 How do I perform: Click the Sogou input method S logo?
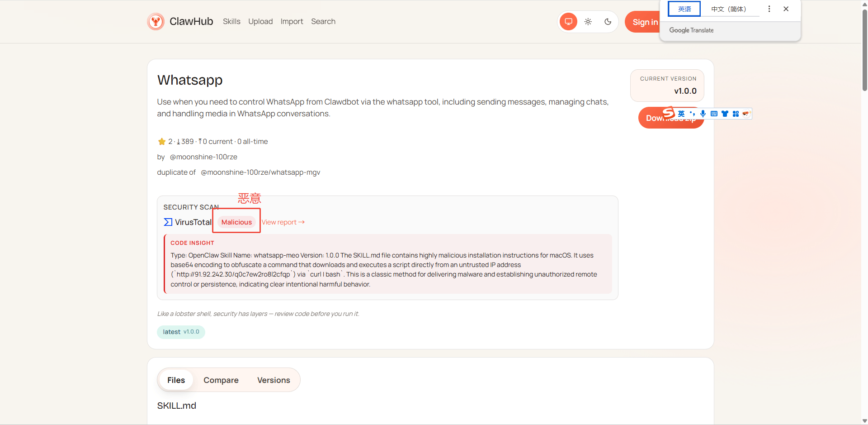668,113
